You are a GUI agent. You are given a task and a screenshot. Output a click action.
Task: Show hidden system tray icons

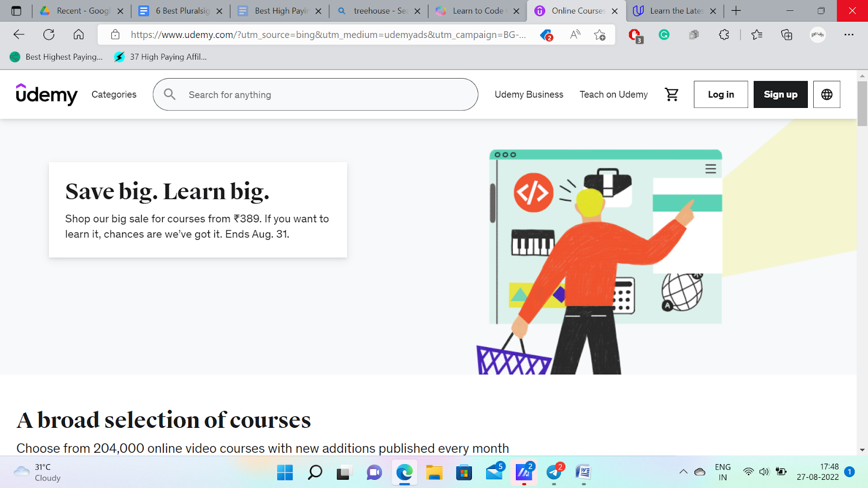(683, 472)
